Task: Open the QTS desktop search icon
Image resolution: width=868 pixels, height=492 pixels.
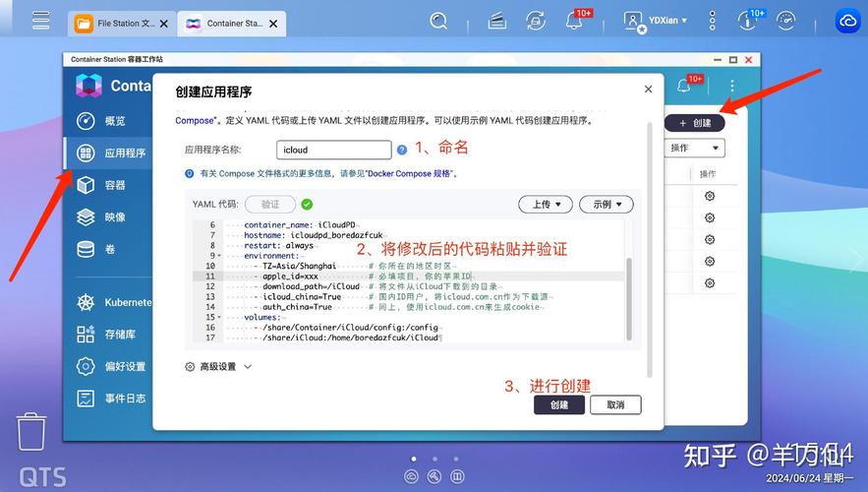Action: 438,21
